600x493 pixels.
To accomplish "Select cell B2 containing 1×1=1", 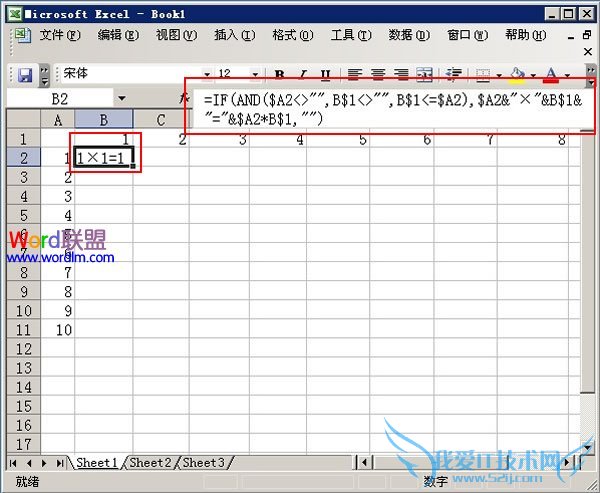I will pyautogui.click(x=104, y=158).
